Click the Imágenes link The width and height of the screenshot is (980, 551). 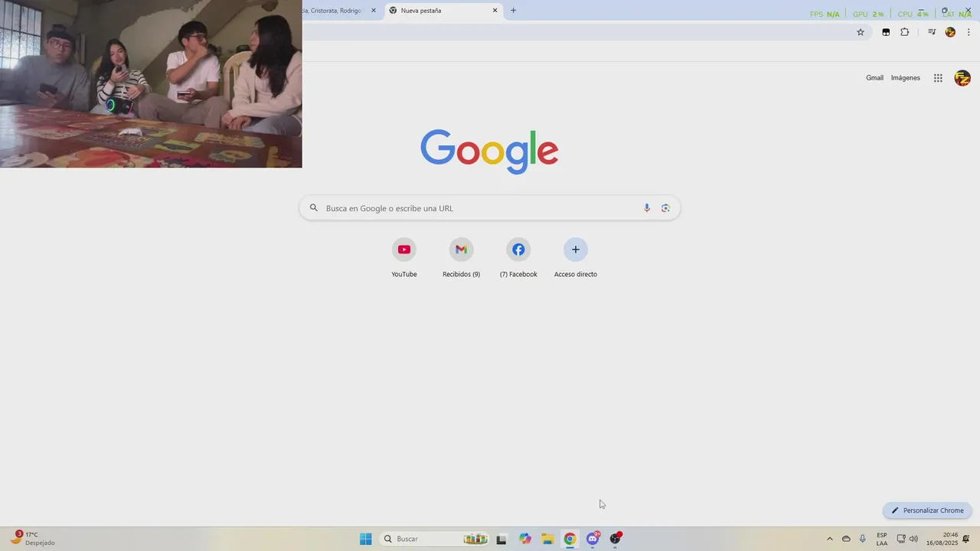906,78
